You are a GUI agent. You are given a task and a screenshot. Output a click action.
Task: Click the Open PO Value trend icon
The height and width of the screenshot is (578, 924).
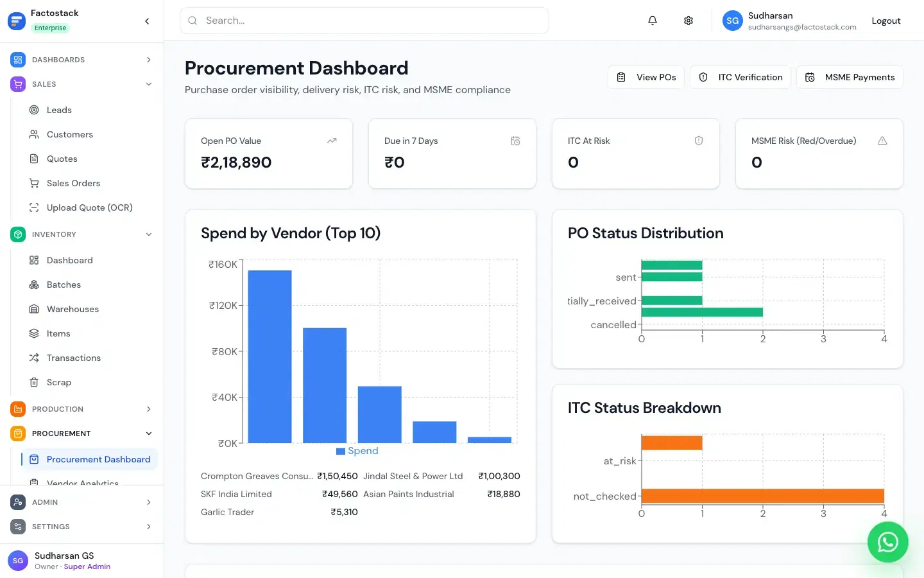332,141
